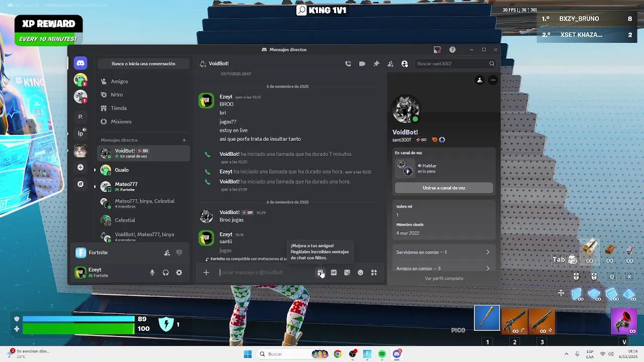Open the Discord home direct messages icon

pos(80,63)
